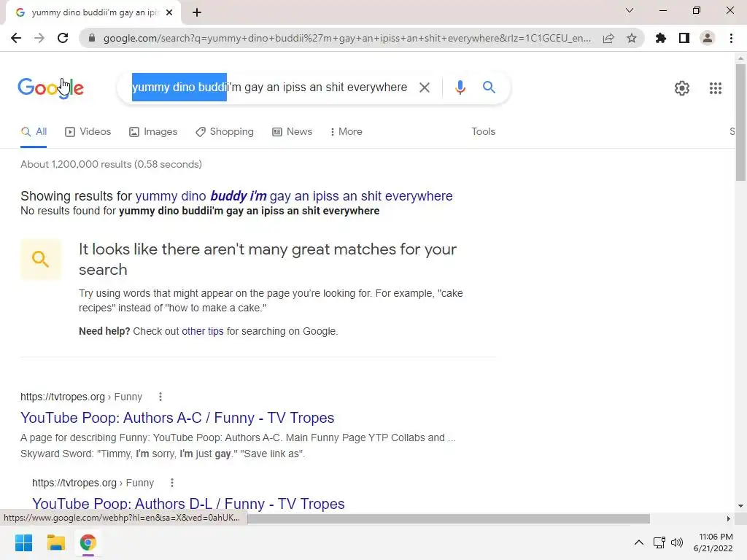The width and height of the screenshot is (747, 560).
Task: Open search Tools options
Action: [x=483, y=131]
